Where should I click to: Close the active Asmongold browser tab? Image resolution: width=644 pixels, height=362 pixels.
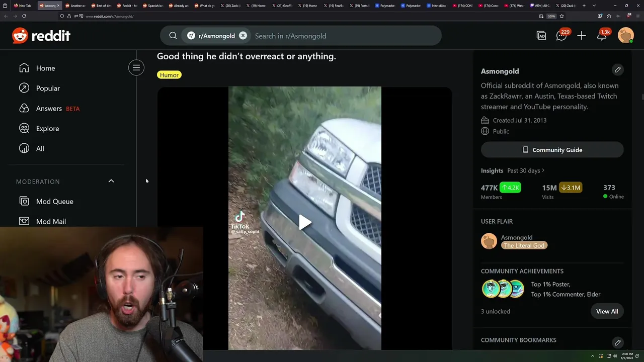tap(58, 6)
